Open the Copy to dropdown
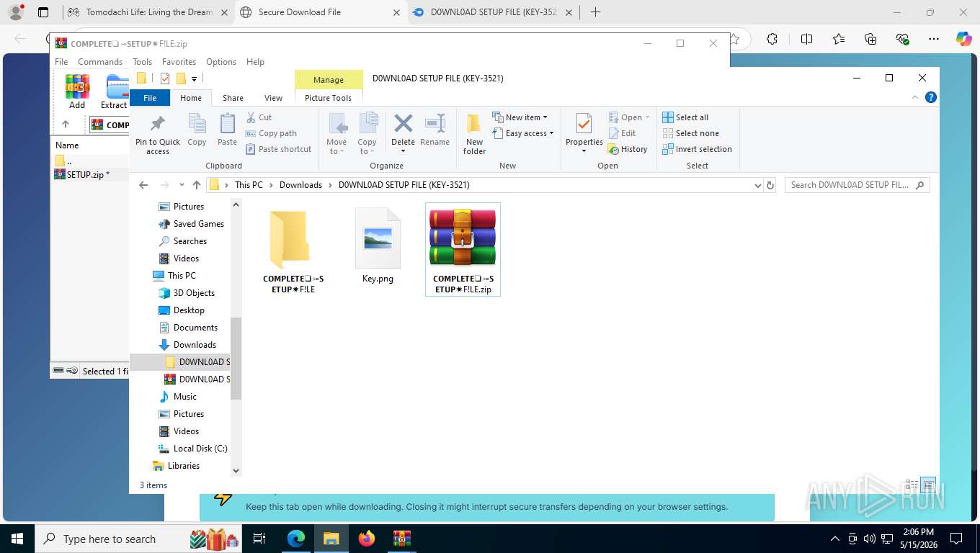Screen dimensions: 980x553 [x=367, y=134]
